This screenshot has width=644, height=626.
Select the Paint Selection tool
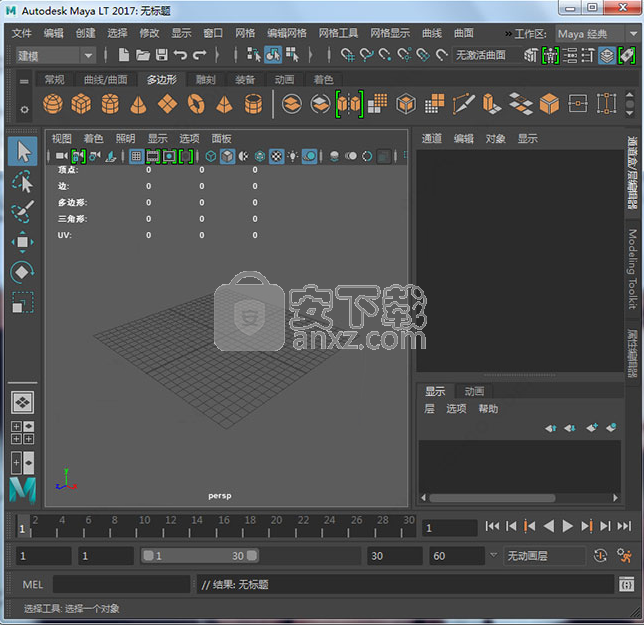[x=22, y=211]
